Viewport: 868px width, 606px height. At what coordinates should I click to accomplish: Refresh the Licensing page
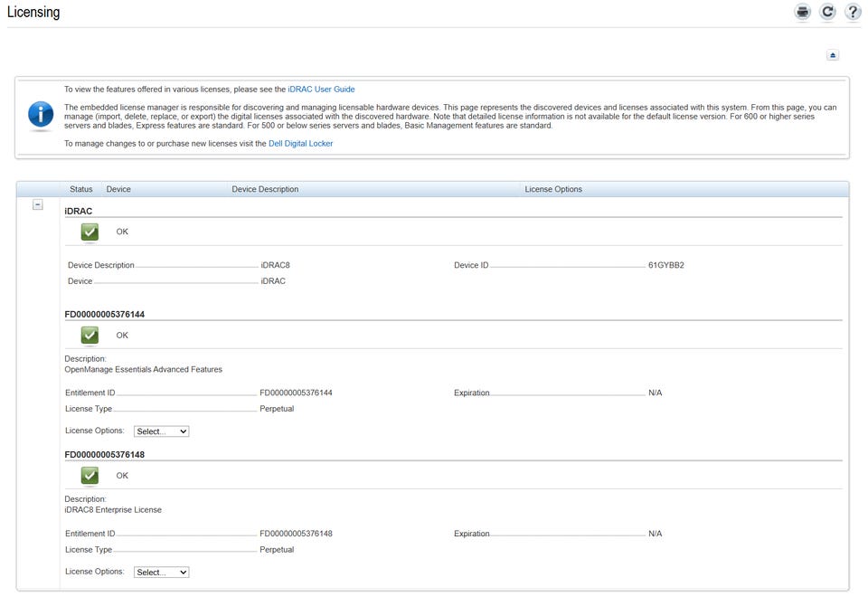tap(827, 12)
